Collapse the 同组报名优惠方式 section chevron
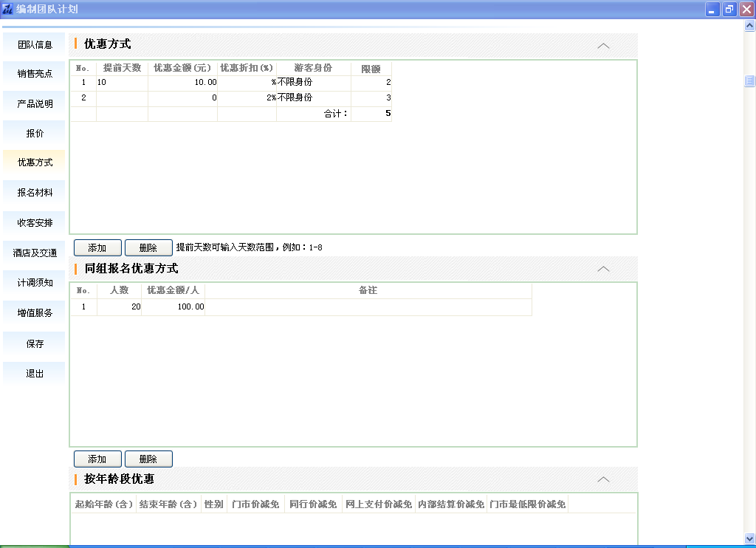Screen dimensions: 756x548 click(603, 269)
